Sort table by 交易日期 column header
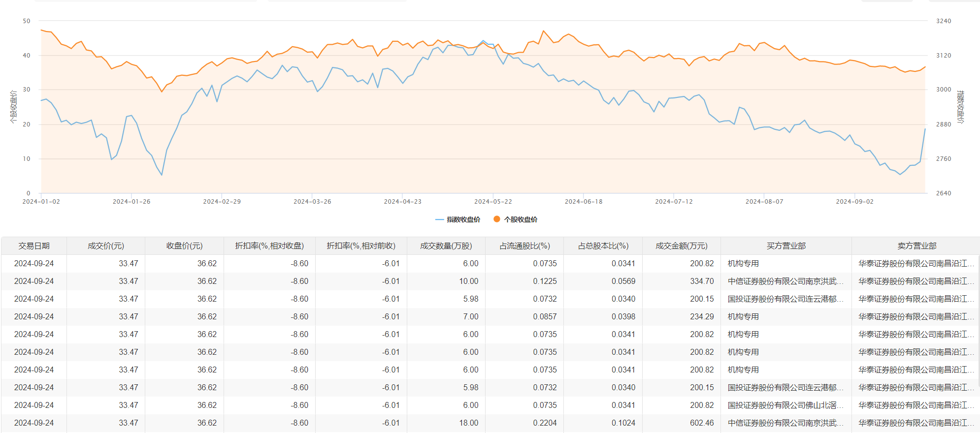This screenshot has width=980, height=433. point(34,246)
